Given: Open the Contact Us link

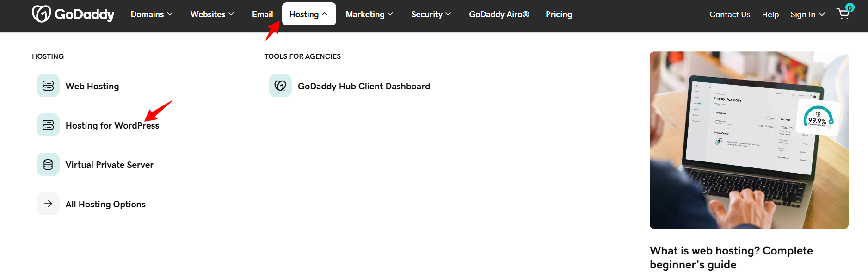Looking at the screenshot, I should (730, 14).
